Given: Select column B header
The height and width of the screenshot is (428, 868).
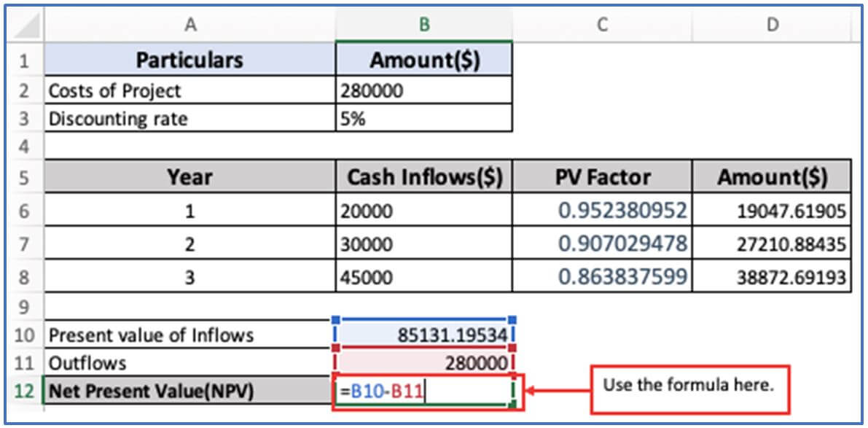Looking at the screenshot, I should point(424,24).
